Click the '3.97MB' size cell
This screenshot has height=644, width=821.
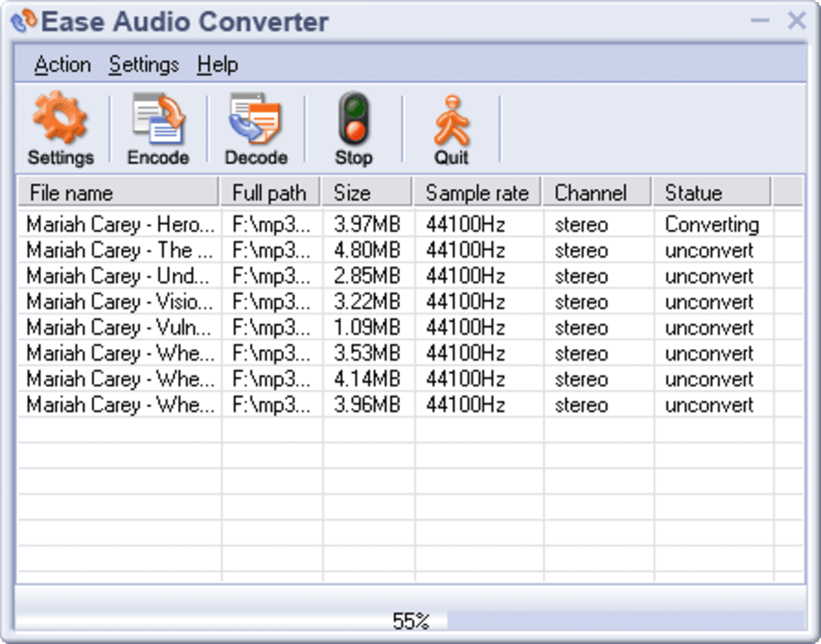[367, 225]
